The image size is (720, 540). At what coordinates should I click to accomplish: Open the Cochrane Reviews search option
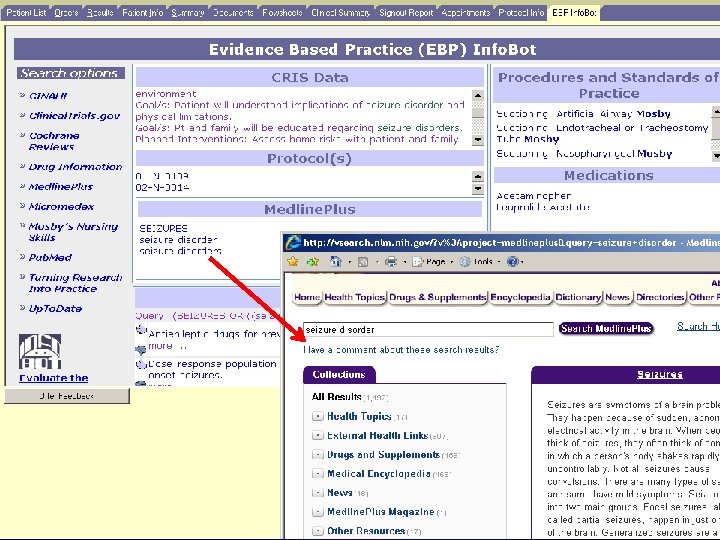coord(54,141)
